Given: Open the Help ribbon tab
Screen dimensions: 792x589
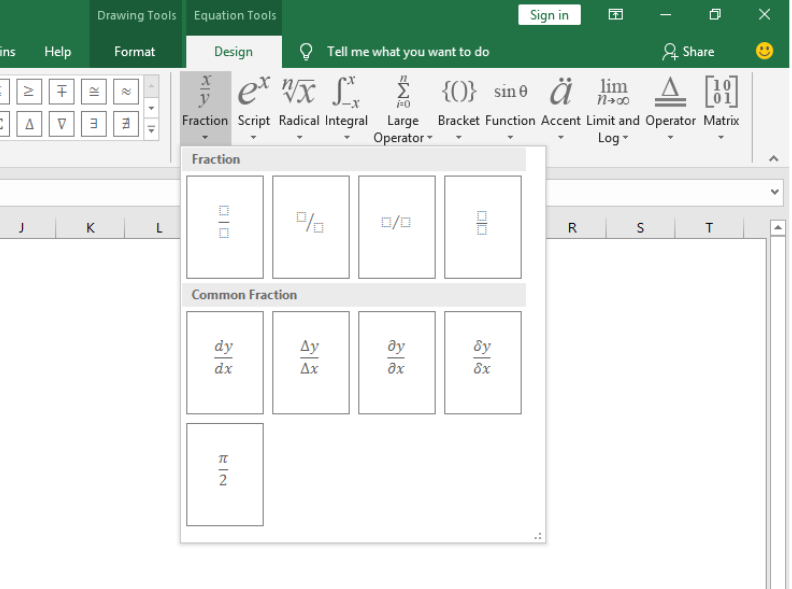Looking at the screenshot, I should (58, 52).
